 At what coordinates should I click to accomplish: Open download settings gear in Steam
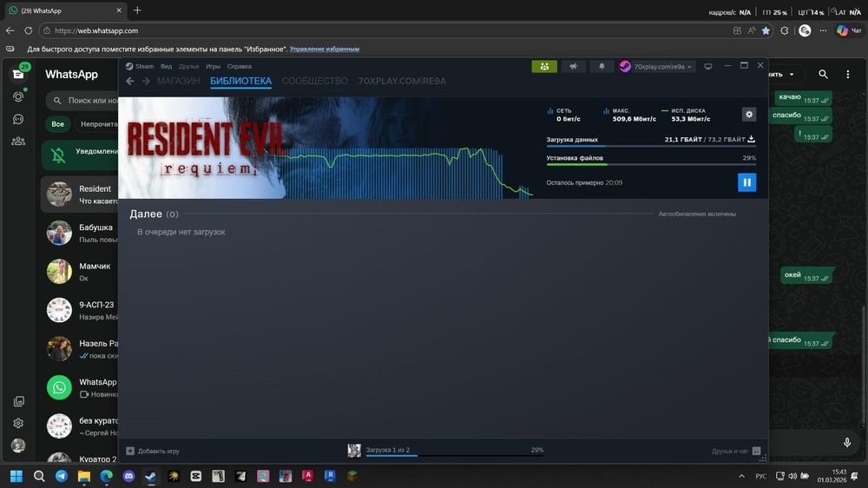pyautogui.click(x=749, y=114)
